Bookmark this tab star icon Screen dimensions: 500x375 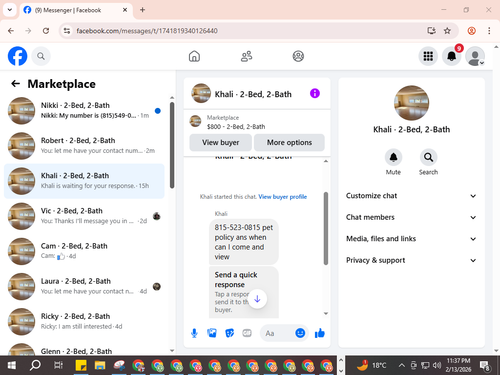[447, 31]
